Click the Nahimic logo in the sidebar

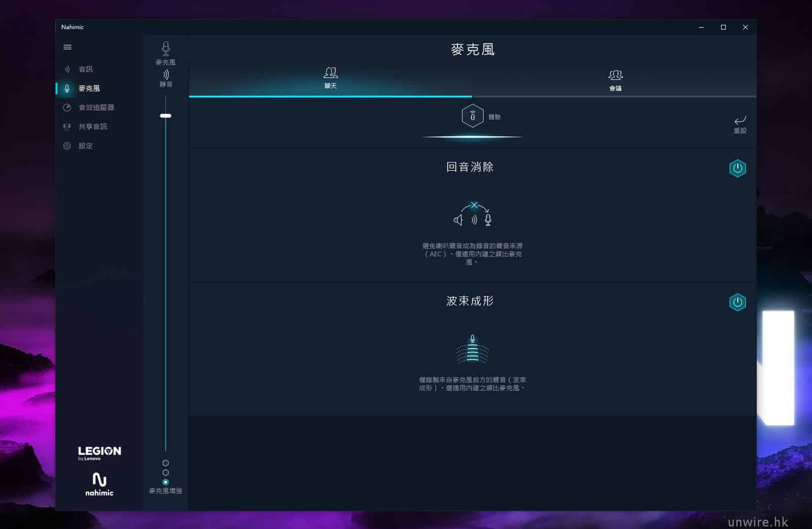pyautogui.click(x=99, y=484)
